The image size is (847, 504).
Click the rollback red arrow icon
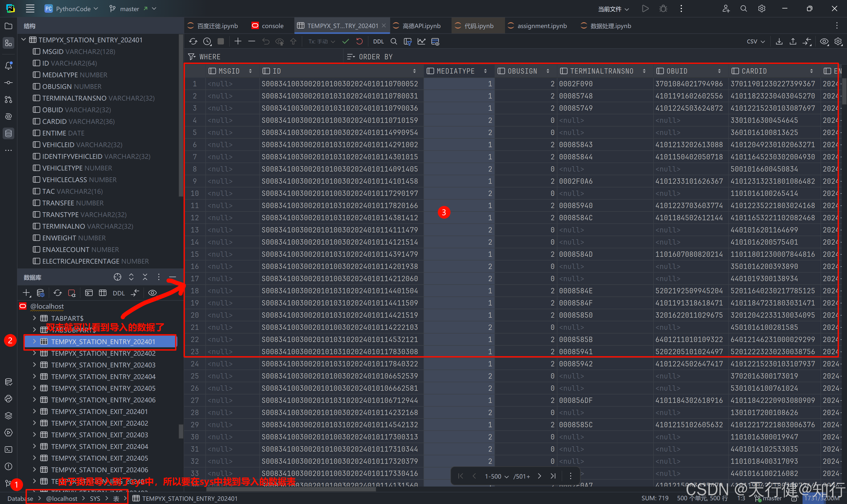359,42
